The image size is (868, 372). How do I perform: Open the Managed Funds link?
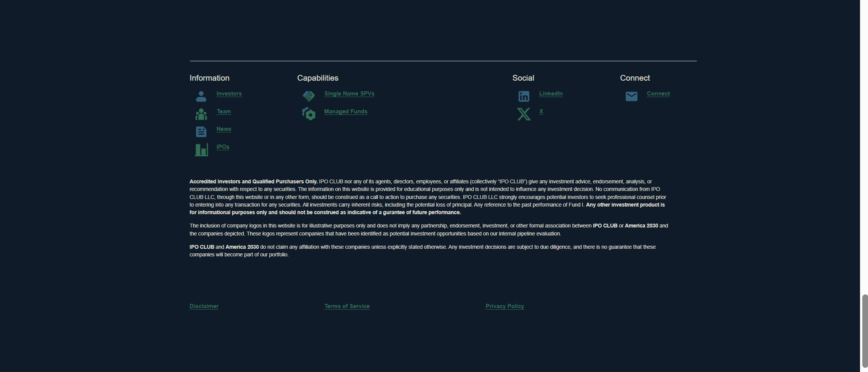(x=346, y=111)
